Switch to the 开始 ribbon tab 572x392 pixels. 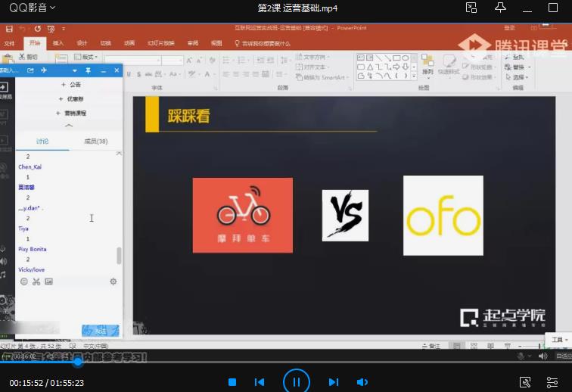pyautogui.click(x=35, y=43)
